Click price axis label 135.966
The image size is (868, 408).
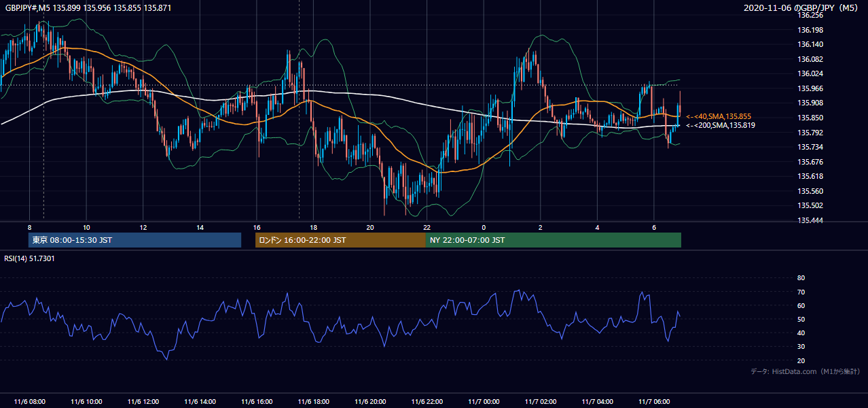click(x=810, y=88)
